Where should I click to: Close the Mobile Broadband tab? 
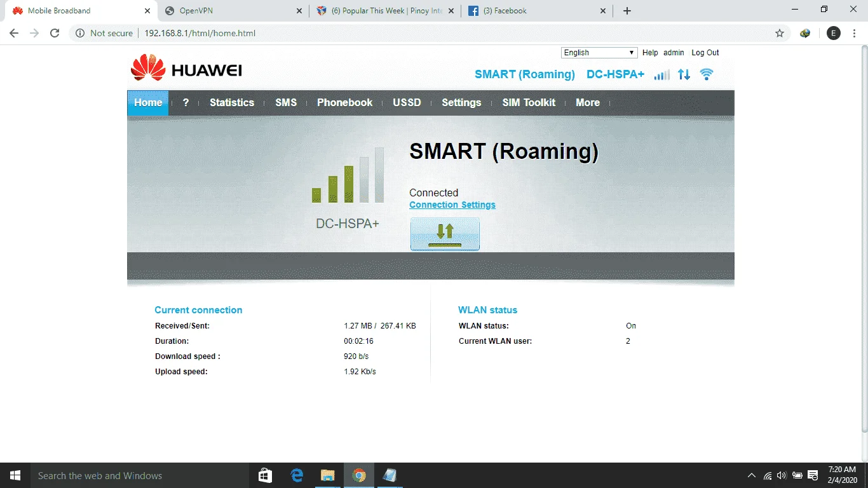click(x=147, y=11)
